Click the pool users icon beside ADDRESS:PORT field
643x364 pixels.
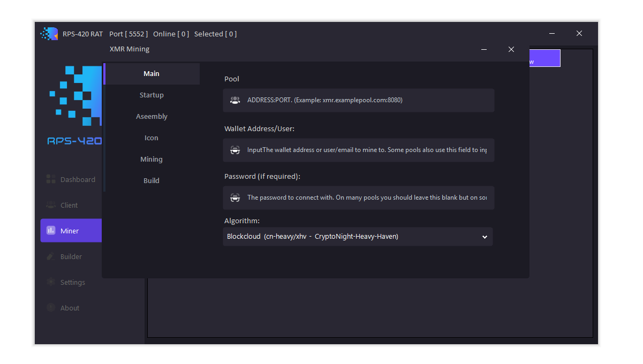[x=235, y=100]
